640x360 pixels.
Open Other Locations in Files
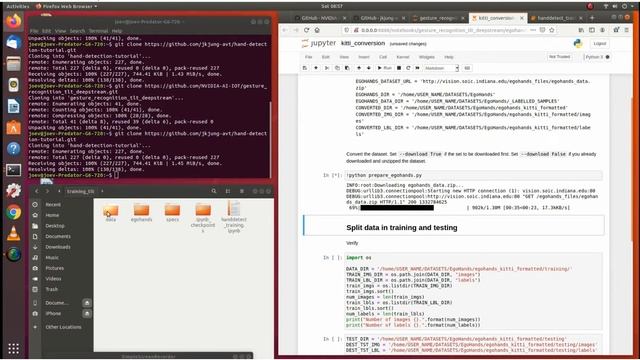pos(63,327)
